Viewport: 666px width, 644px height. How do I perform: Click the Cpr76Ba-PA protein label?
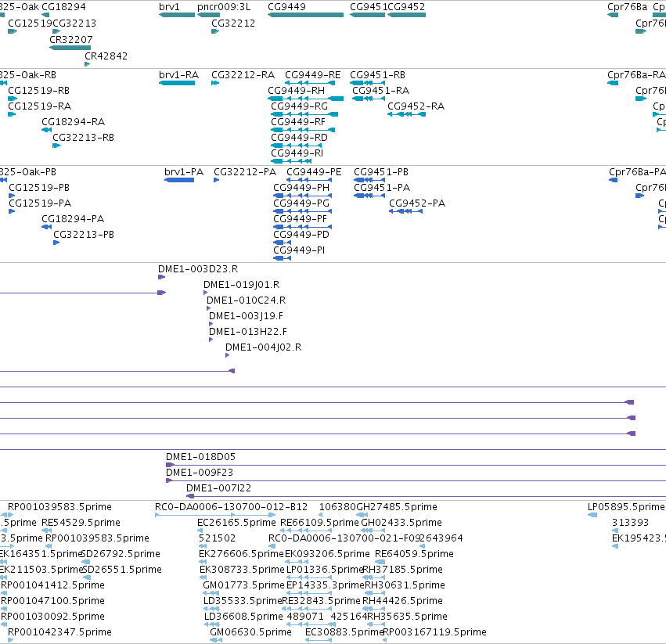pos(637,172)
